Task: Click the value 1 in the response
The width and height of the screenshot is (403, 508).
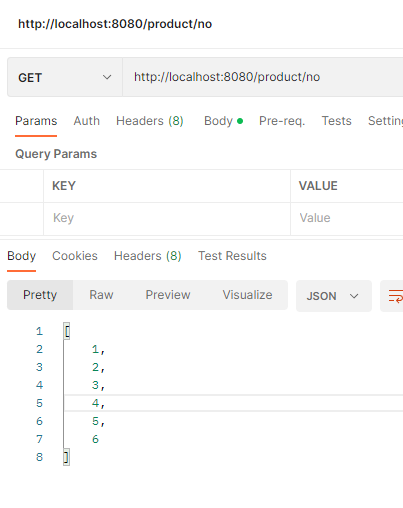Action: tap(95, 349)
